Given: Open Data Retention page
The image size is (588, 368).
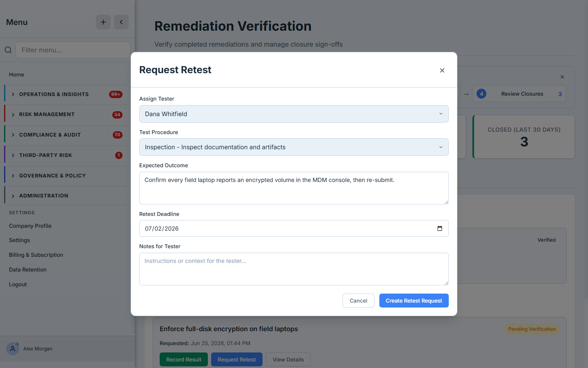Looking at the screenshot, I should click(28, 269).
